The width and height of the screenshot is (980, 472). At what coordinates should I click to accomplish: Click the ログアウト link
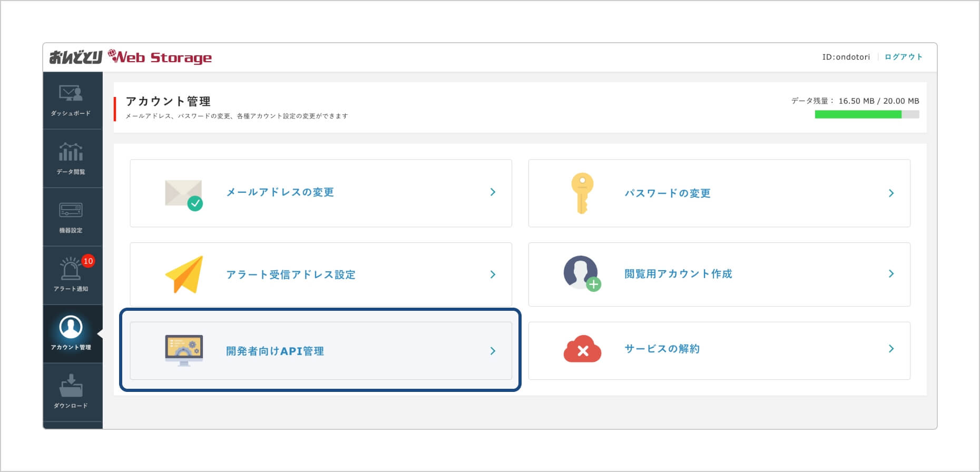(x=904, y=57)
